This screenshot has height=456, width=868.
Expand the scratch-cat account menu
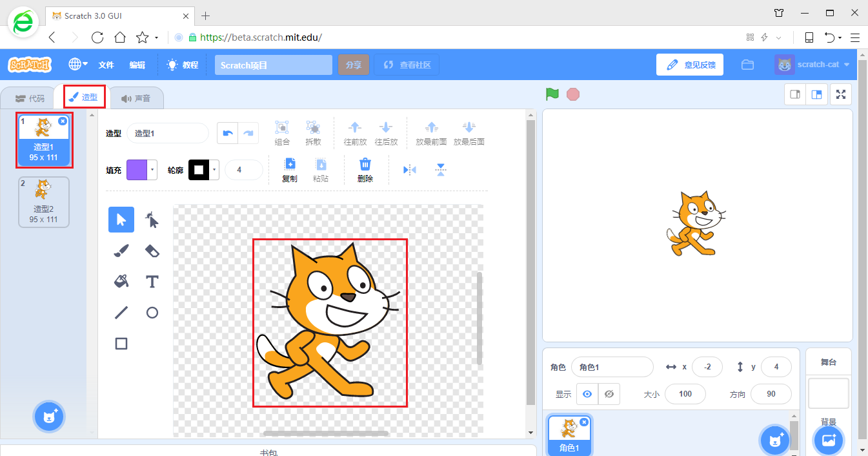tap(812, 65)
